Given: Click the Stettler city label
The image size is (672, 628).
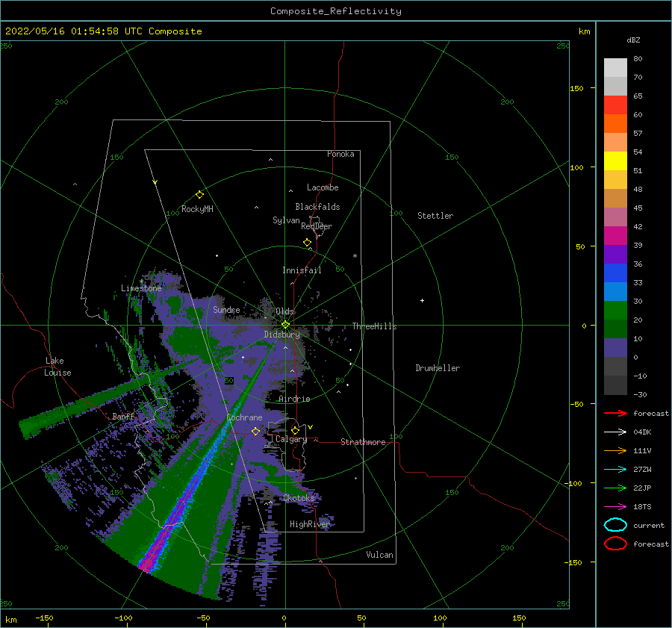Looking at the screenshot, I should pyautogui.click(x=435, y=216).
